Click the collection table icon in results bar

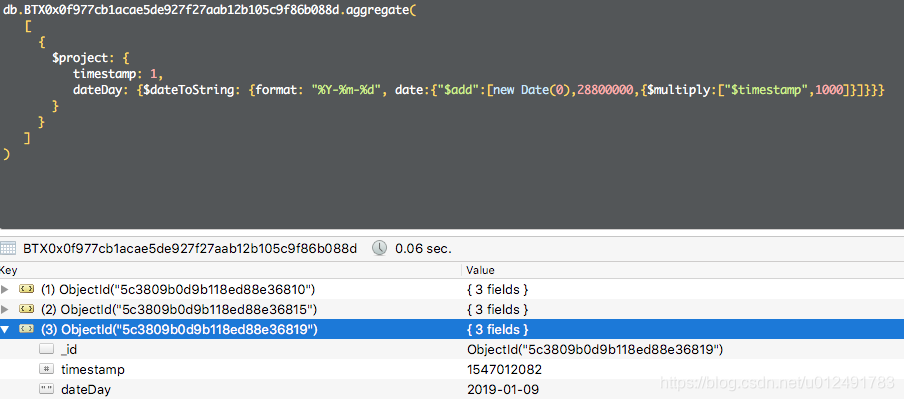(x=7, y=248)
